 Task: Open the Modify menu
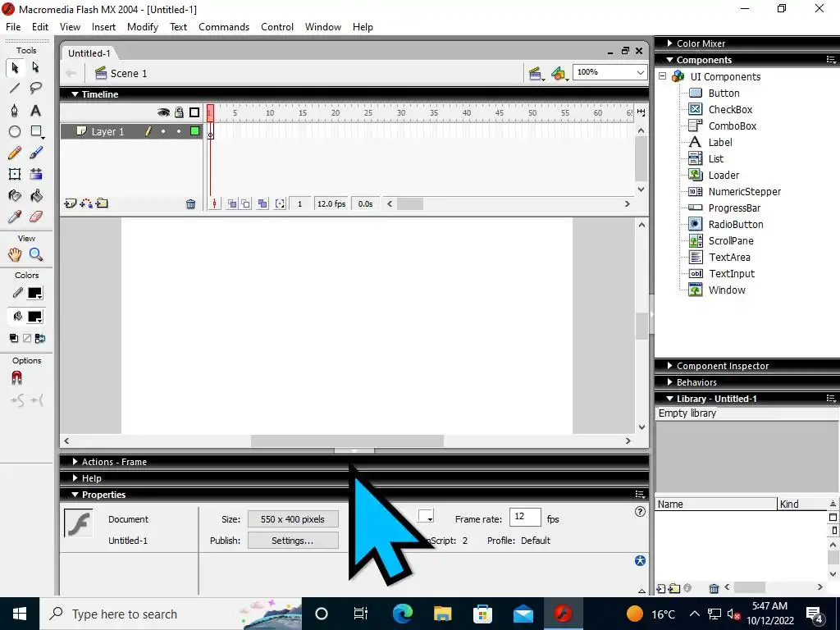click(143, 27)
